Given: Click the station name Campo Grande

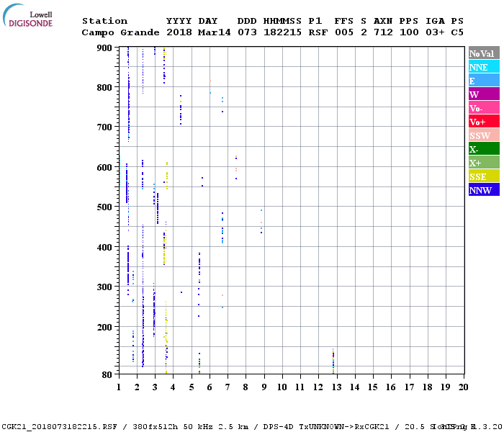Looking at the screenshot, I should pyautogui.click(x=120, y=32).
